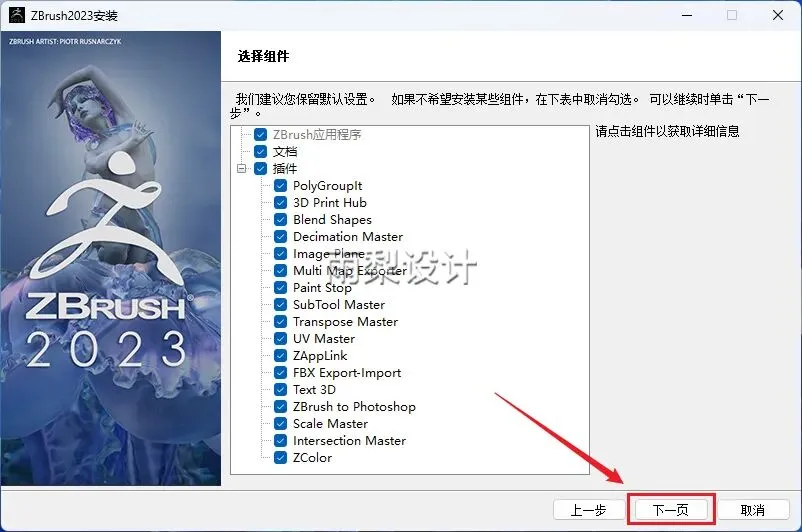Disable ZBrush to Photoshop checkbox
Screen dimensions: 802x532
280,406
